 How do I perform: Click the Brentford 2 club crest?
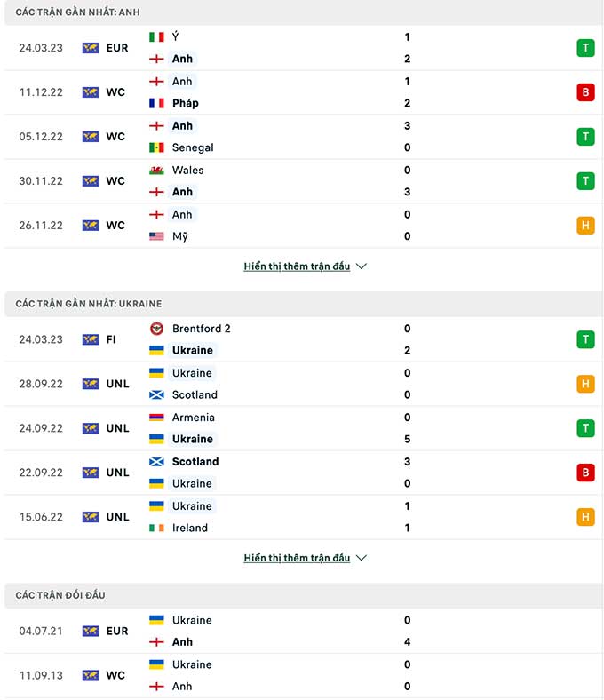156,329
